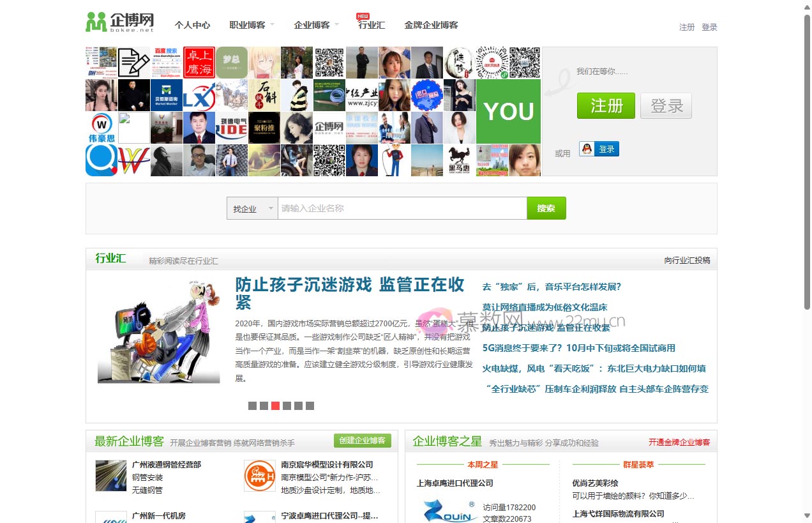The width and height of the screenshot is (812, 523).
Task: Expand the 企业博客 menu arrow
Action: tap(336, 25)
